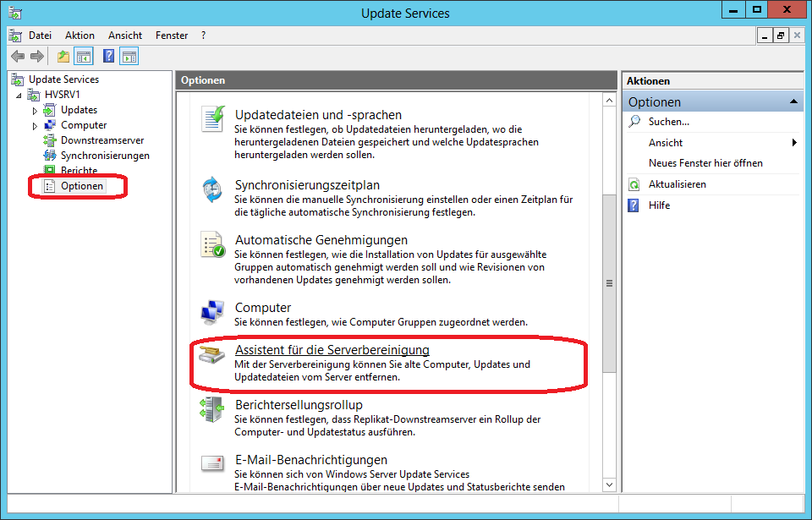The image size is (812, 520).
Task: Minimize the inner MDI child window
Action: (765, 36)
